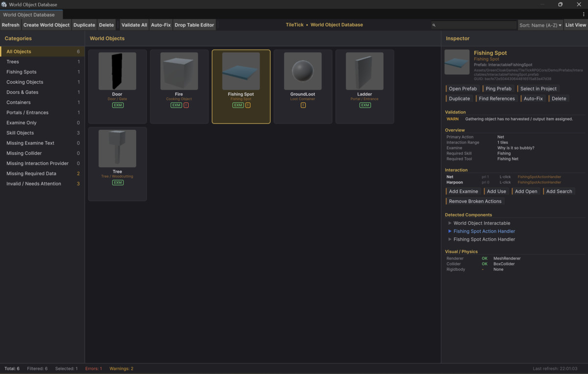This screenshot has height=374, width=588.
Task: Select the Examine Only category
Action: 42,123
